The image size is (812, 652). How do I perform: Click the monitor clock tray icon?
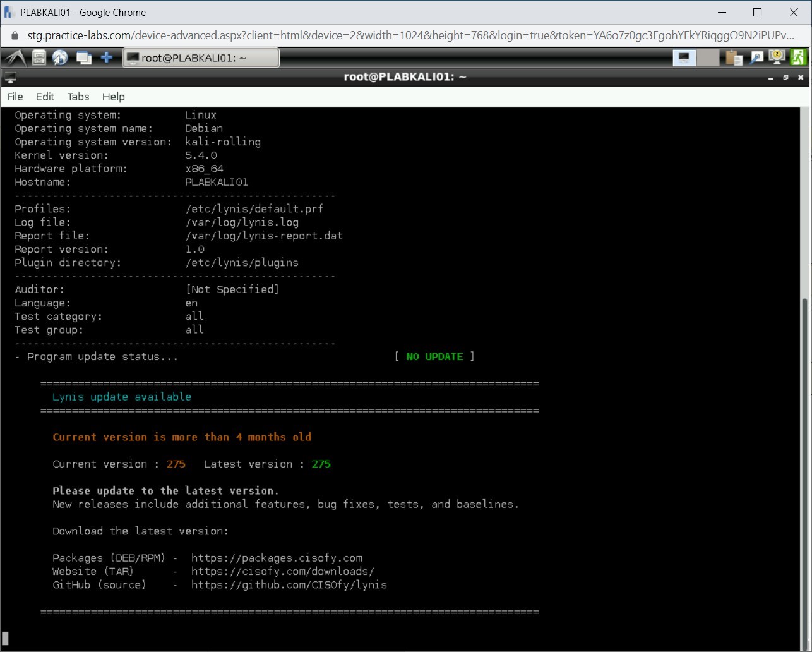click(777, 57)
